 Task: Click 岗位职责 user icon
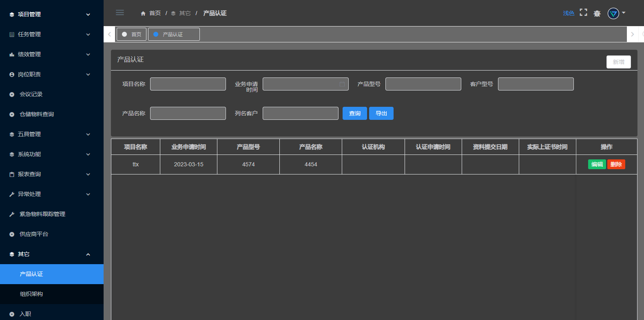coord(12,75)
